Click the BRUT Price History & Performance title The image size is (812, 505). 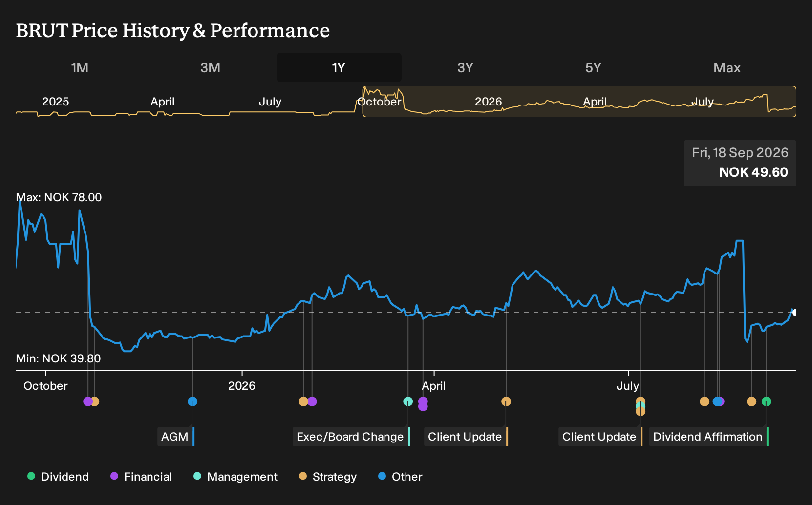pyautogui.click(x=173, y=31)
